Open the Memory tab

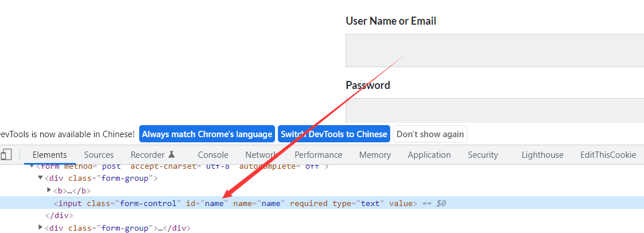(375, 155)
